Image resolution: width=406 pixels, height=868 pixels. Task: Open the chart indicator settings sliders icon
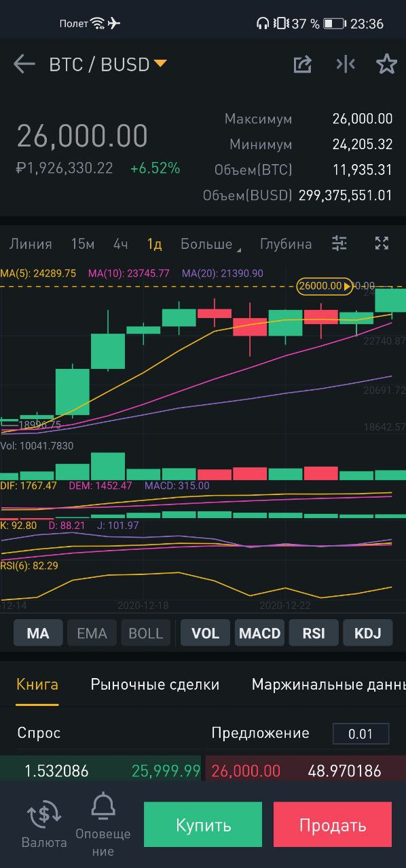coord(339,243)
